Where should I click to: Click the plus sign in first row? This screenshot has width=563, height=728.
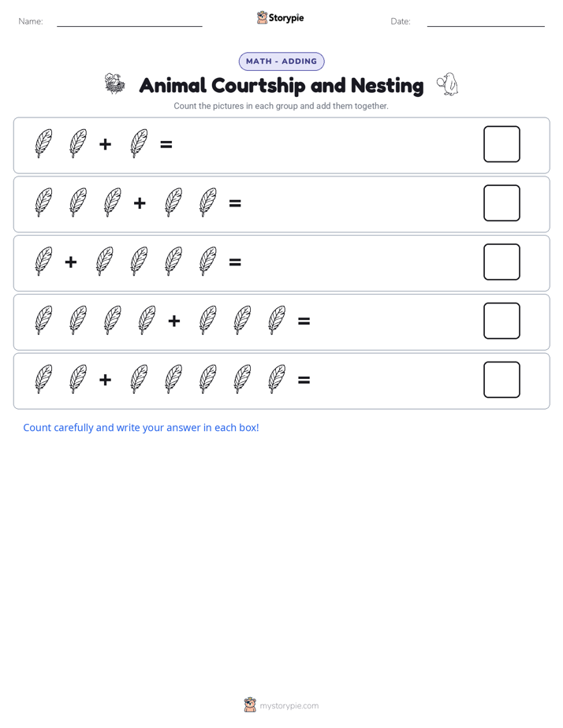106,144
